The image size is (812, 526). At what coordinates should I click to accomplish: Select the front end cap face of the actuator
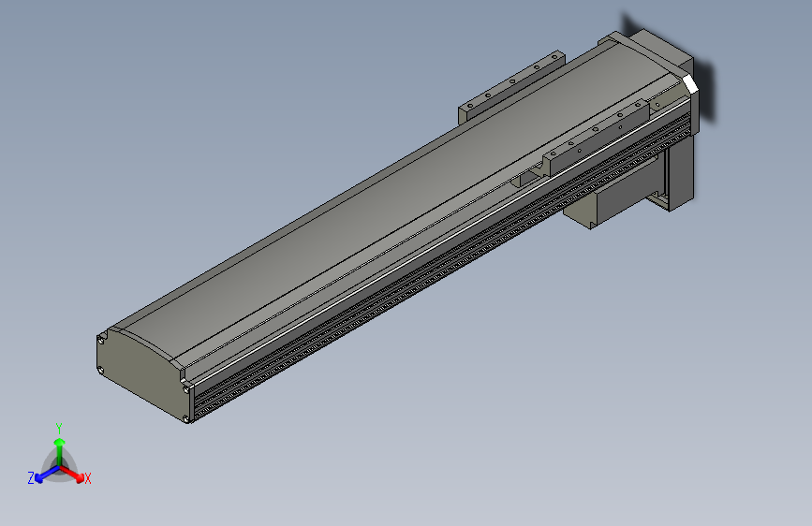[x=140, y=375]
